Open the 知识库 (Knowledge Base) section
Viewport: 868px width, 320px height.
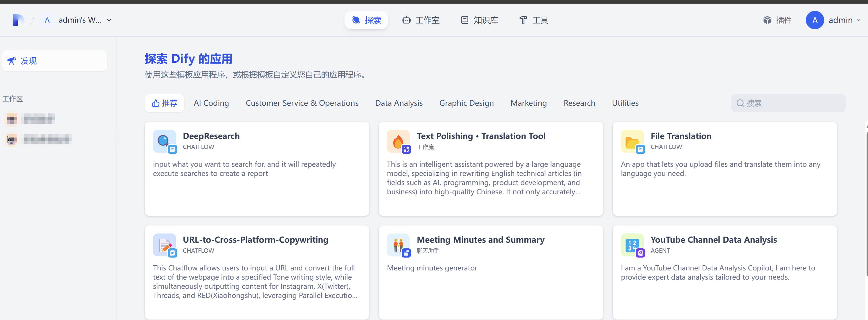click(x=479, y=20)
